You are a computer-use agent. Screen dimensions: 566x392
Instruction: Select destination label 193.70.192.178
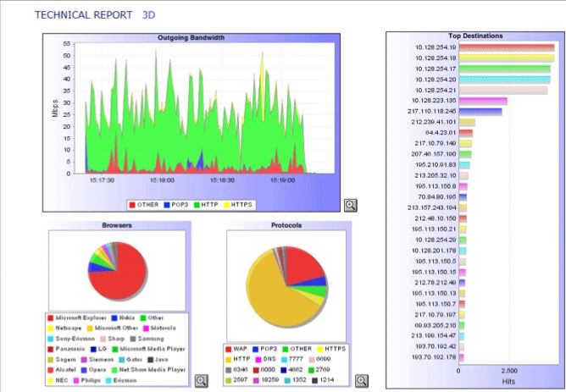(434, 357)
